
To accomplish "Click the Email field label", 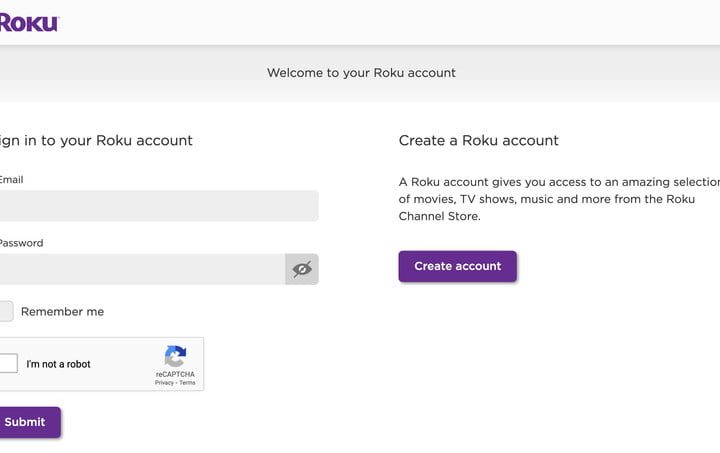I will pos(11,180).
